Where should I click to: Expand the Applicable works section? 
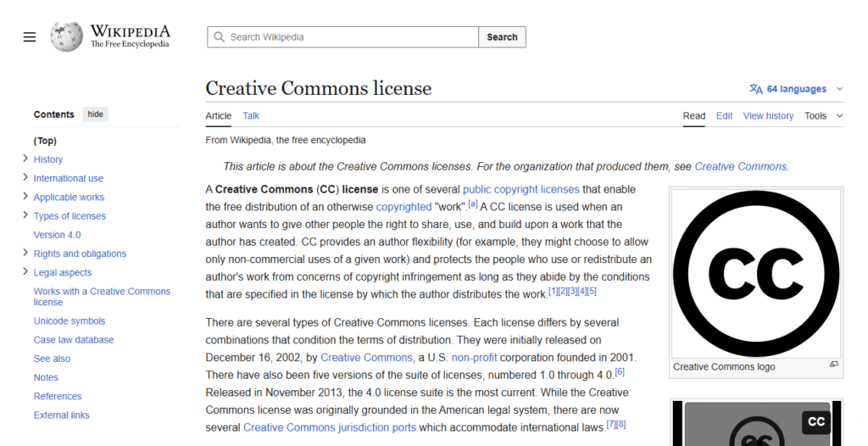[25, 196]
